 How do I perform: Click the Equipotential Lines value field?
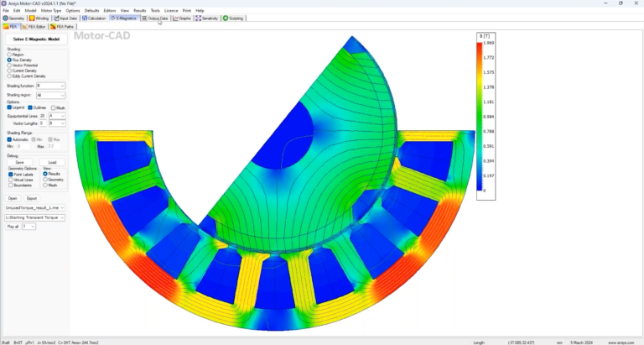[43, 116]
